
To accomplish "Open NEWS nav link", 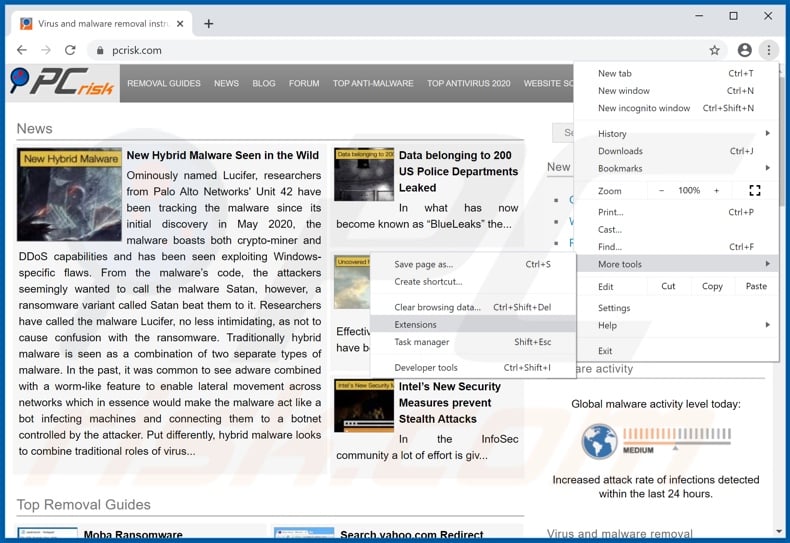I will pos(226,84).
